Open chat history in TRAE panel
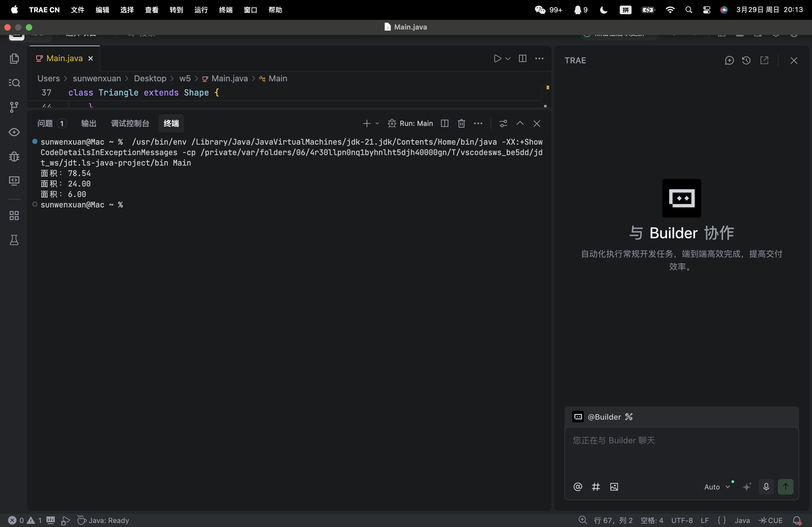The height and width of the screenshot is (527, 812). [x=746, y=60]
